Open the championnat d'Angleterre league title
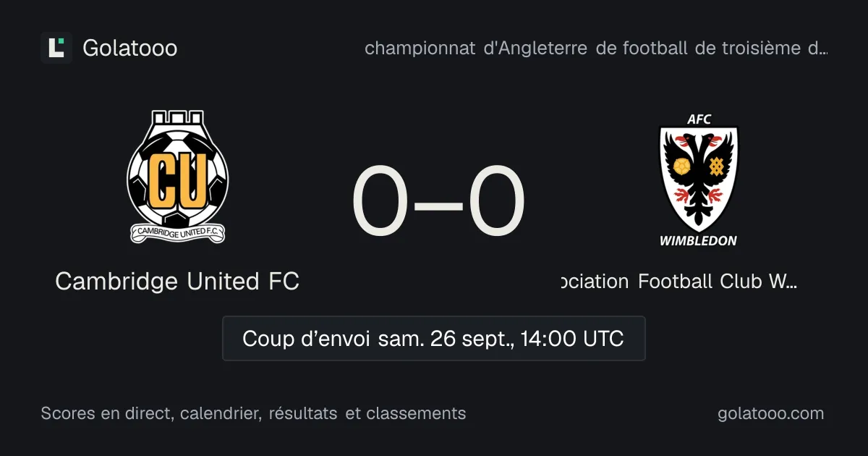 [x=596, y=48]
